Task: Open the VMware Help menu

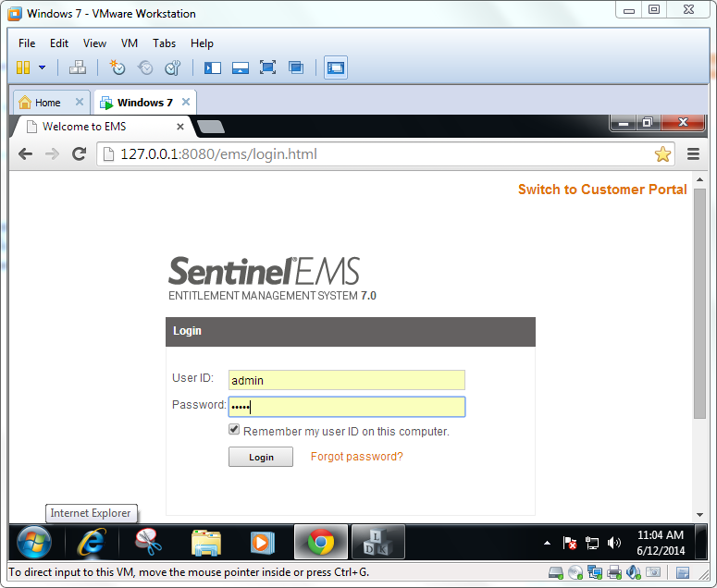Action: click(202, 43)
